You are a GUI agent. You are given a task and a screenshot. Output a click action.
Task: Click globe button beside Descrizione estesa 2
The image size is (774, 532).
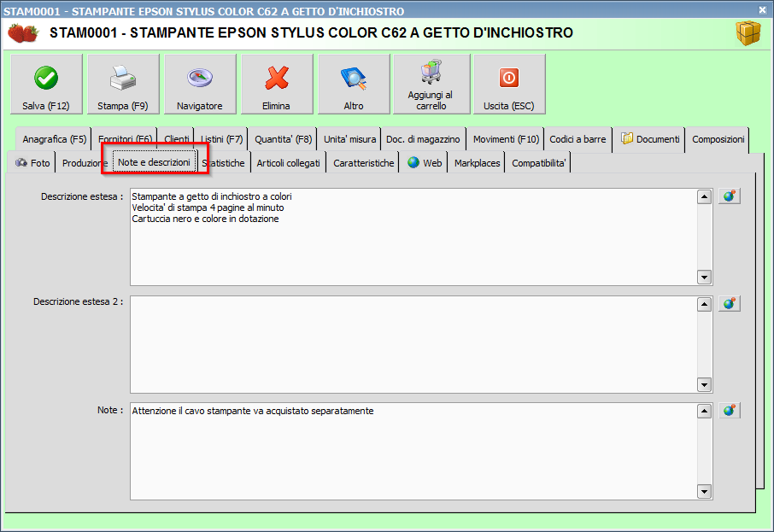pos(729,303)
